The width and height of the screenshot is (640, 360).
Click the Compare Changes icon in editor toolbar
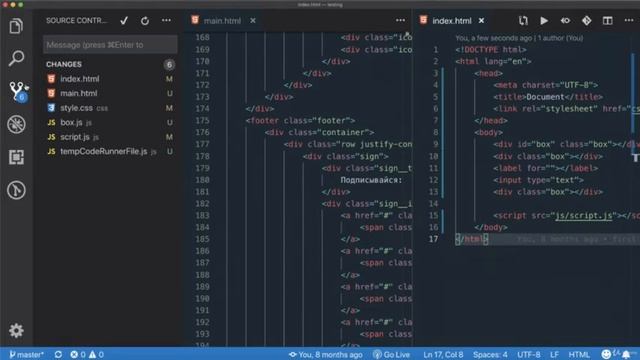(x=523, y=20)
